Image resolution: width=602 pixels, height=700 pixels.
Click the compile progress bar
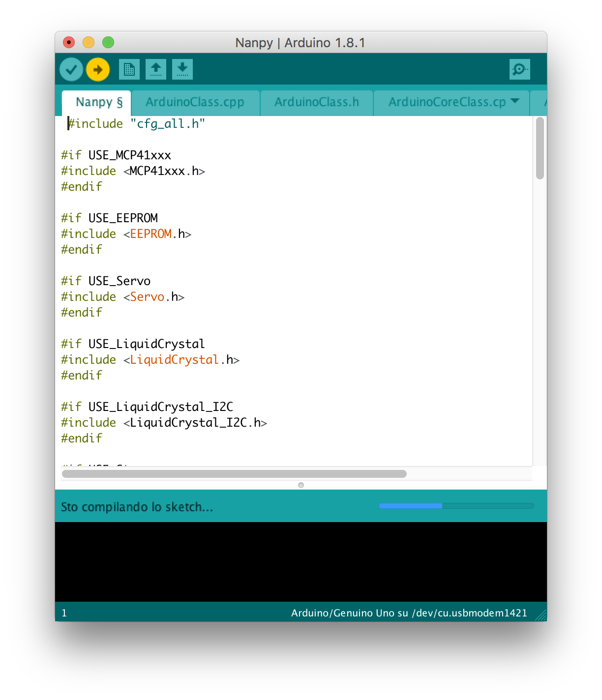tap(456, 506)
